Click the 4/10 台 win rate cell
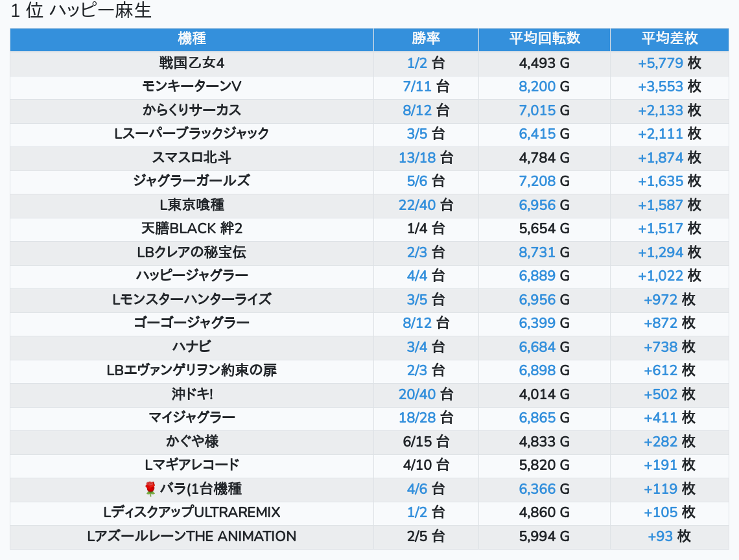739x560 pixels. [x=426, y=465]
